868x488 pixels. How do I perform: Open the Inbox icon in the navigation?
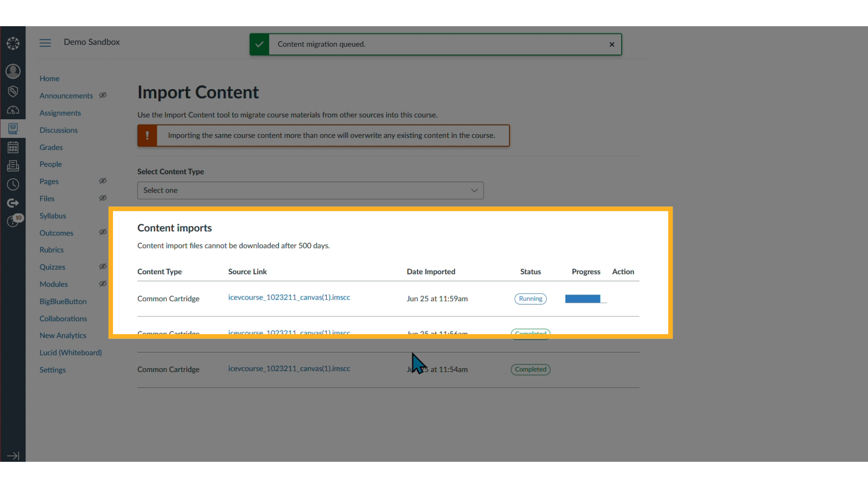13,165
